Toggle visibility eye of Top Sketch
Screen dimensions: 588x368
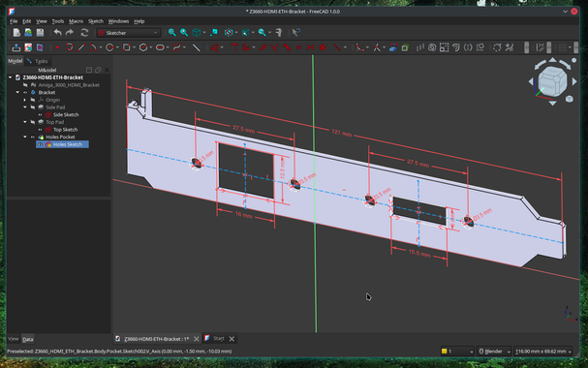pos(40,130)
